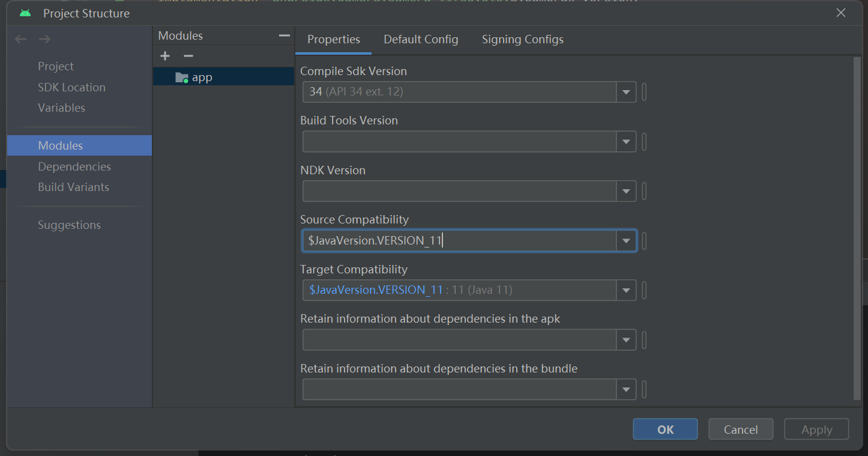868x456 pixels.
Task: Expand Compile Sdk Version dropdown
Action: [x=626, y=93]
